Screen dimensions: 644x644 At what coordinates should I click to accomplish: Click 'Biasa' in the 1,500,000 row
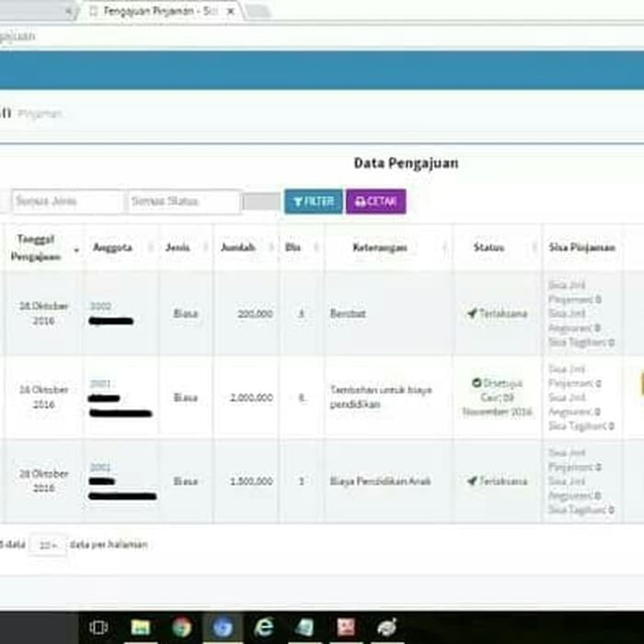tap(186, 481)
